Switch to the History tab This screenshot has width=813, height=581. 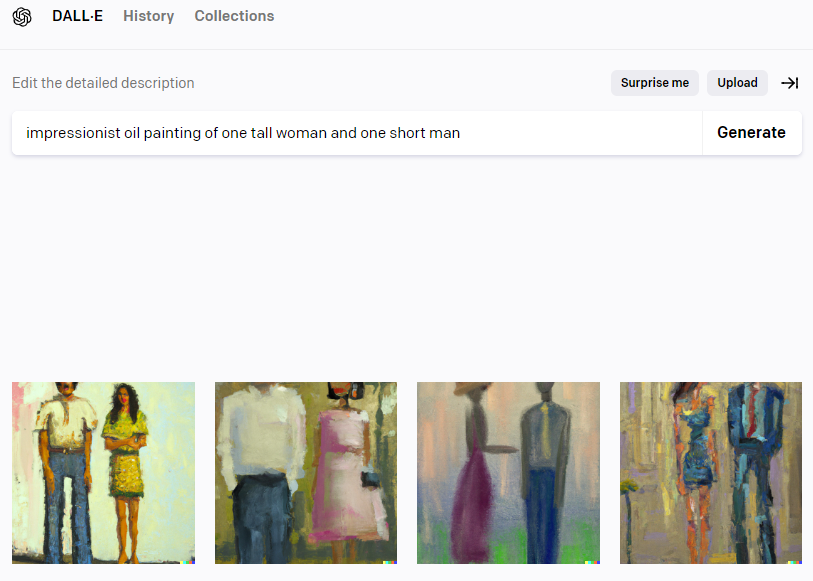point(148,16)
